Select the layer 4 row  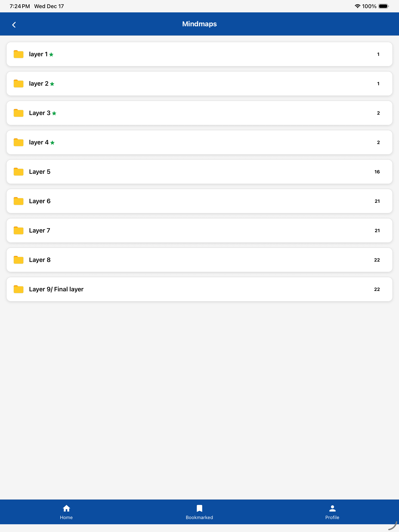click(199, 142)
